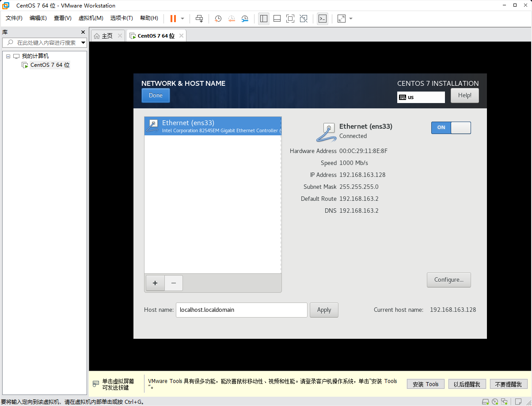Click the message log note icon
Screen dimensions: 532x406
519,402
